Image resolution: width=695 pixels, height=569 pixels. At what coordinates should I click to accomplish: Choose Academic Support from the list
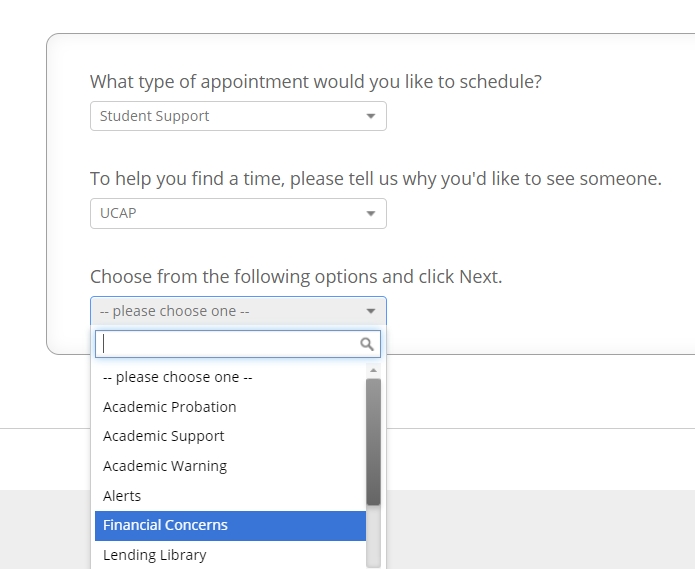tap(164, 436)
